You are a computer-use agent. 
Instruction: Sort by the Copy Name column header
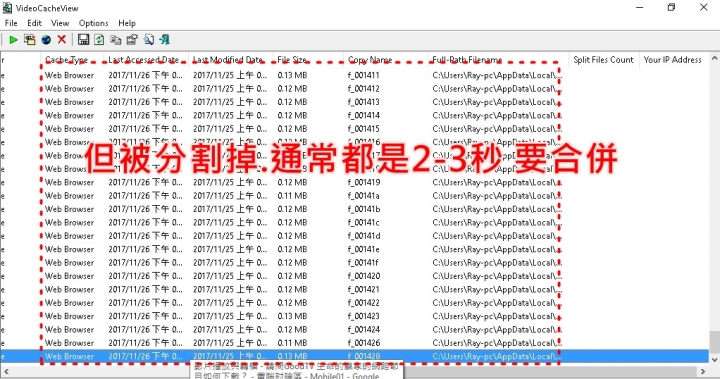click(x=386, y=60)
